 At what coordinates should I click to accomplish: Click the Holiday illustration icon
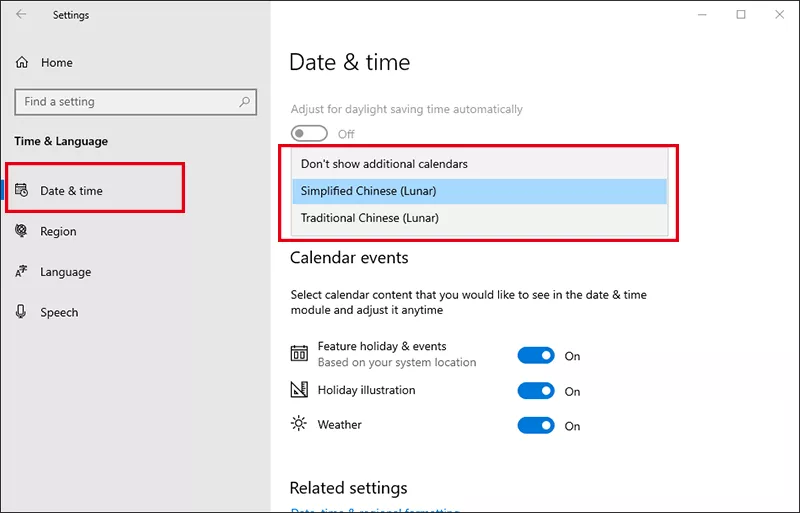[x=299, y=390]
